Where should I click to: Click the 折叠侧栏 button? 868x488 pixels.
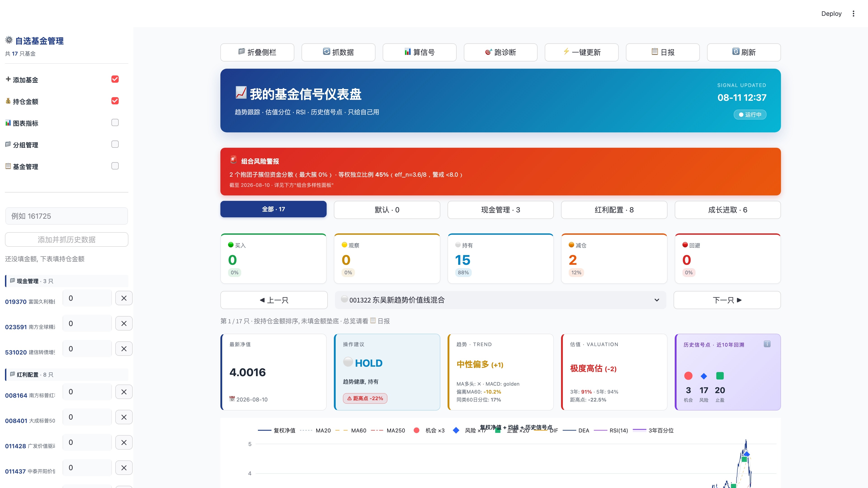coord(257,52)
